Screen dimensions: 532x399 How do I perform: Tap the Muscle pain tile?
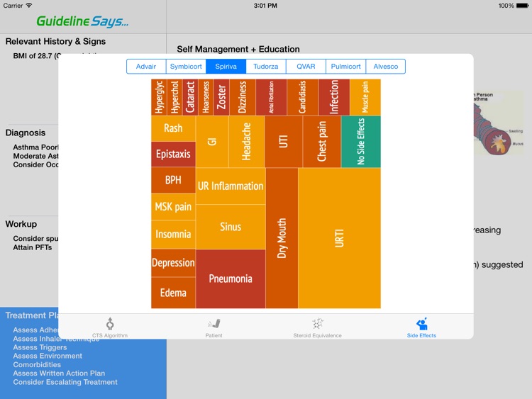pos(365,97)
